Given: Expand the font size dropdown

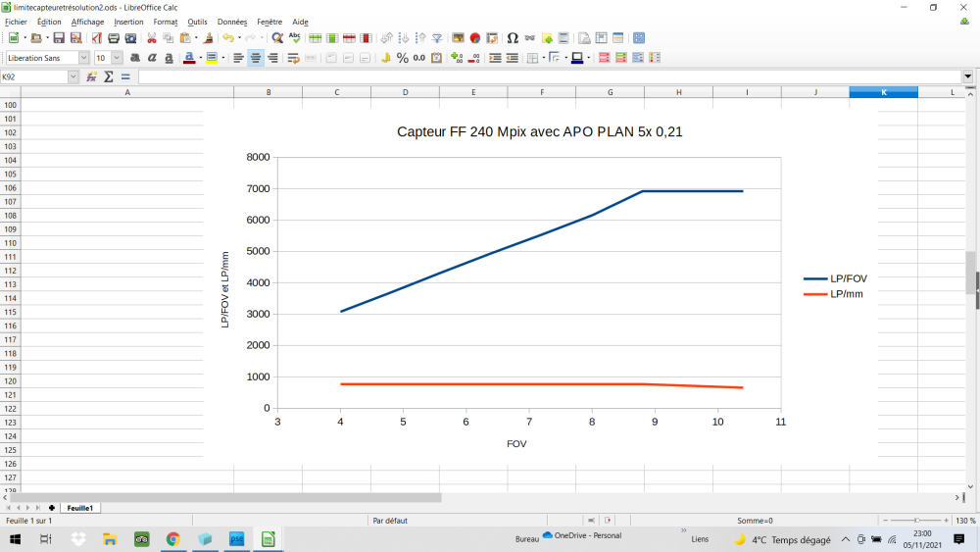Looking at the screenshot, I should pos(118,58).
